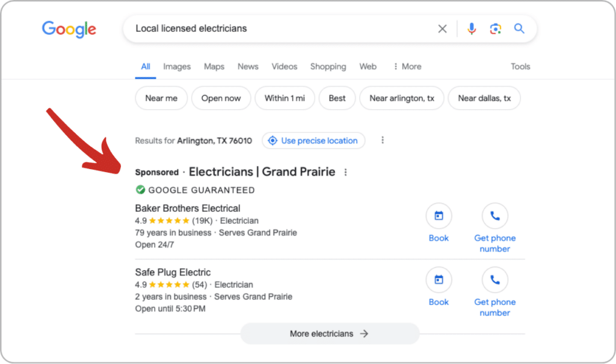616x364 pixels.
Task: Open Google Lens image search icon
Action: coord(496,29)
